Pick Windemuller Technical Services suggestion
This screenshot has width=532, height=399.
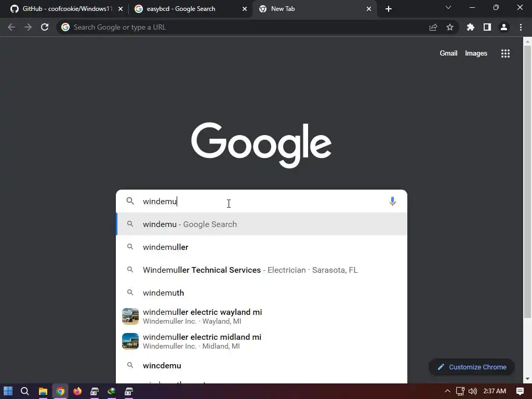[261, 270]
